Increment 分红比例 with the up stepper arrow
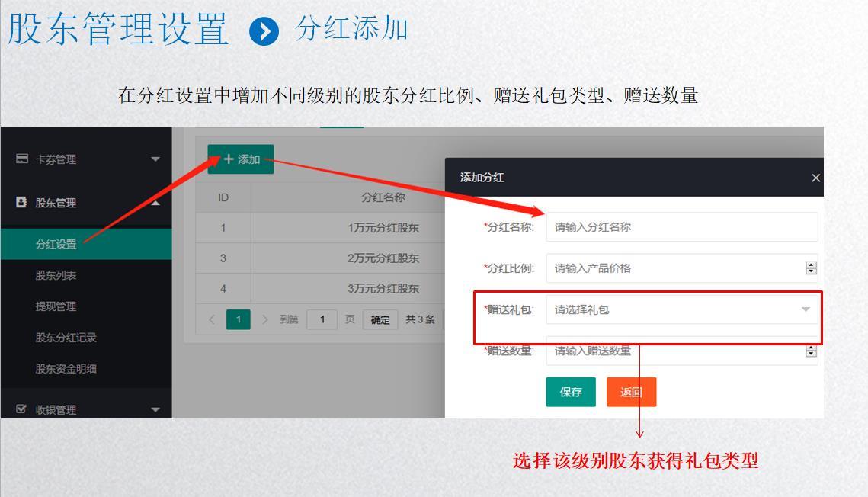868x497 pixels. [x=811, y=265]
